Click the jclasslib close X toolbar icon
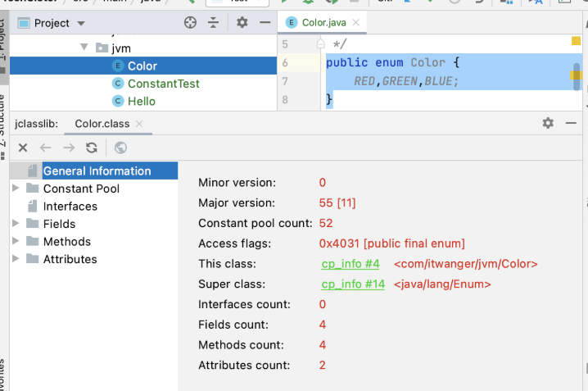Screen dimensions: 588x391 pyautogui.click(x=23, y=148)
